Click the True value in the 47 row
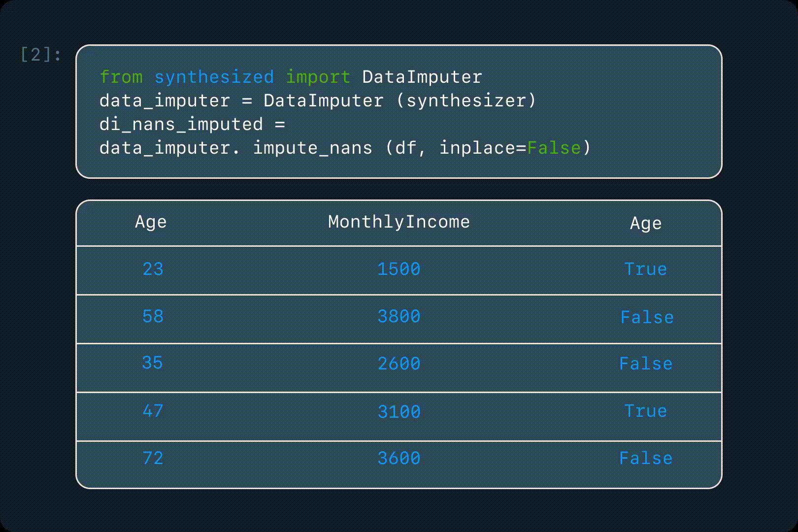Screen dimensions: 798x532 coord(645,411)
